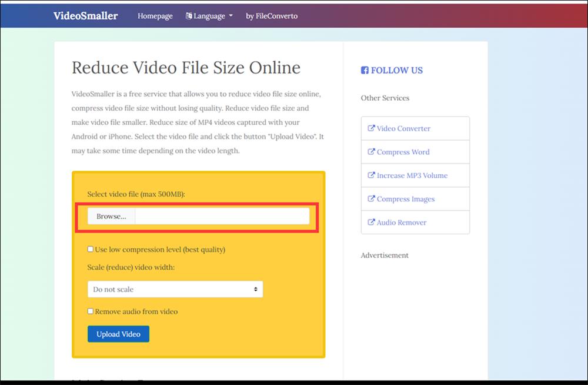Viewport: 588px width, 385px height.
Task: Open the FOLLOW US link
Action: click(396, 71)
